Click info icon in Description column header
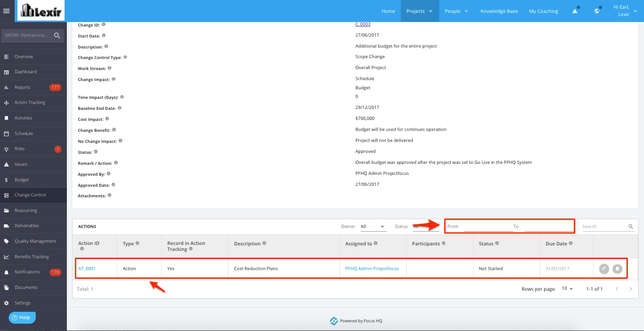The width and height of the screenshot is (644, 331). click(264, 243)
